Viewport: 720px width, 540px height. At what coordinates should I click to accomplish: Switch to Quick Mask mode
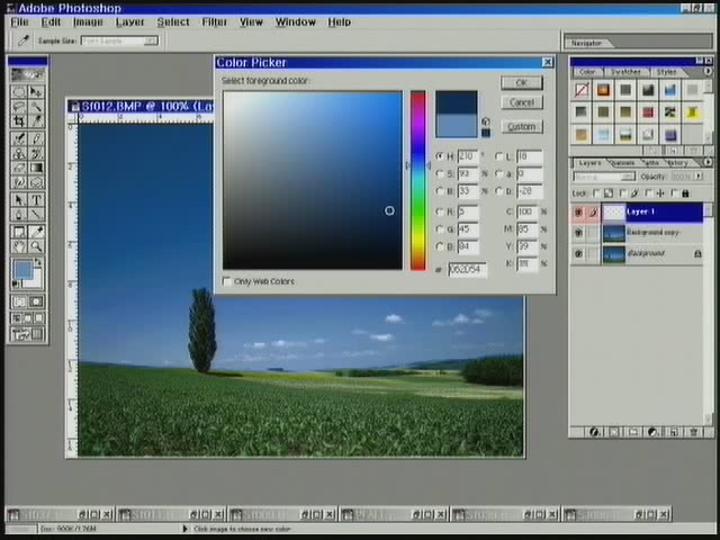(36, 302)
